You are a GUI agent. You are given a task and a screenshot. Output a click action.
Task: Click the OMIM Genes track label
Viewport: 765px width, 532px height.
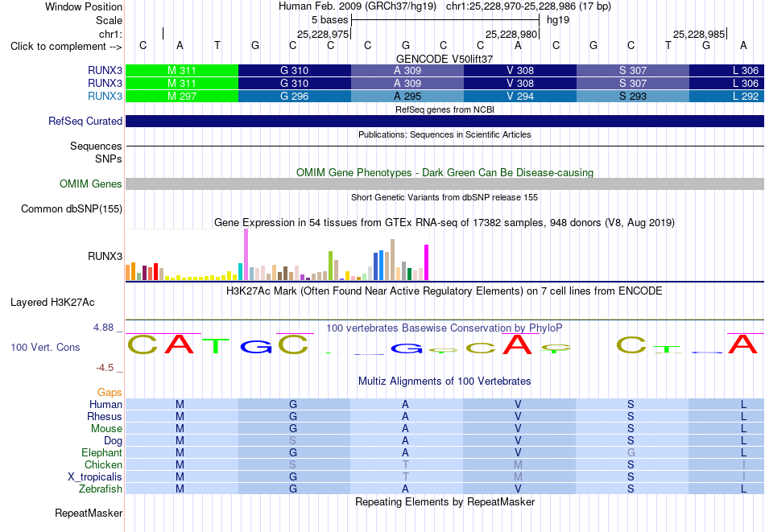[x=91, y=184]
